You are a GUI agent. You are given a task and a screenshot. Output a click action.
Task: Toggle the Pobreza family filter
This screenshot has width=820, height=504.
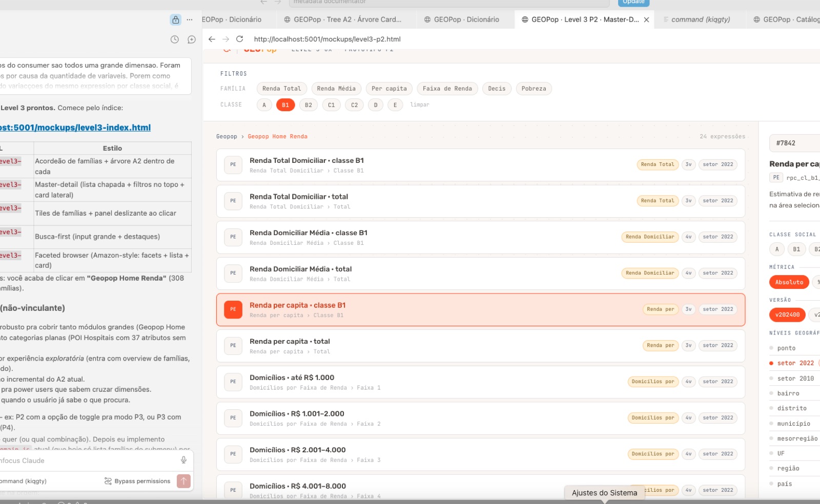(x=534, y=89)
